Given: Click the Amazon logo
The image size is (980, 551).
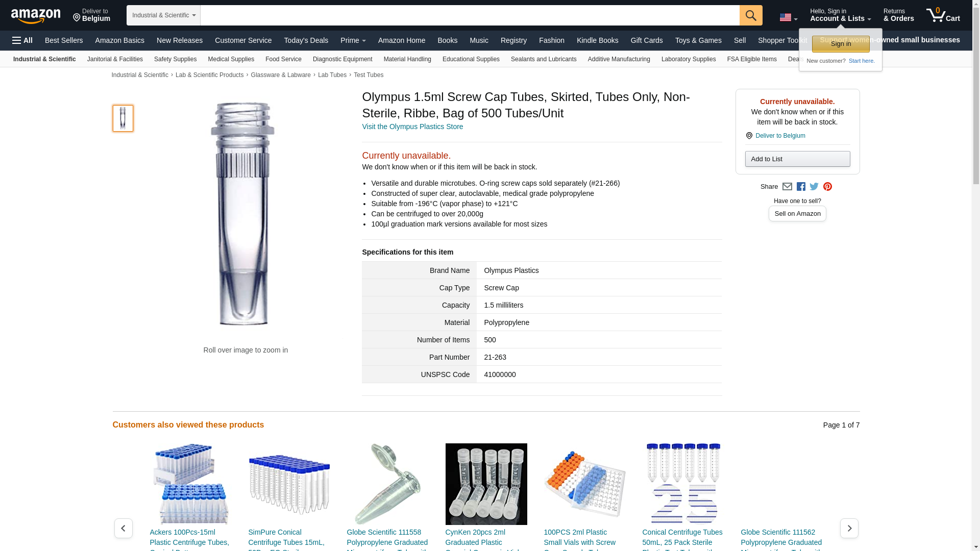Looking at the screenshot, I should [36, 16].
